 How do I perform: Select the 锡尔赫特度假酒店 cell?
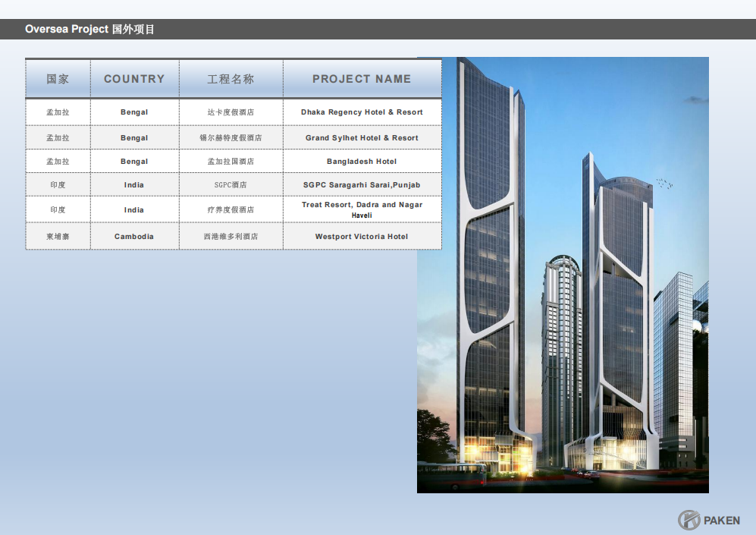click(x=231, y=138)
